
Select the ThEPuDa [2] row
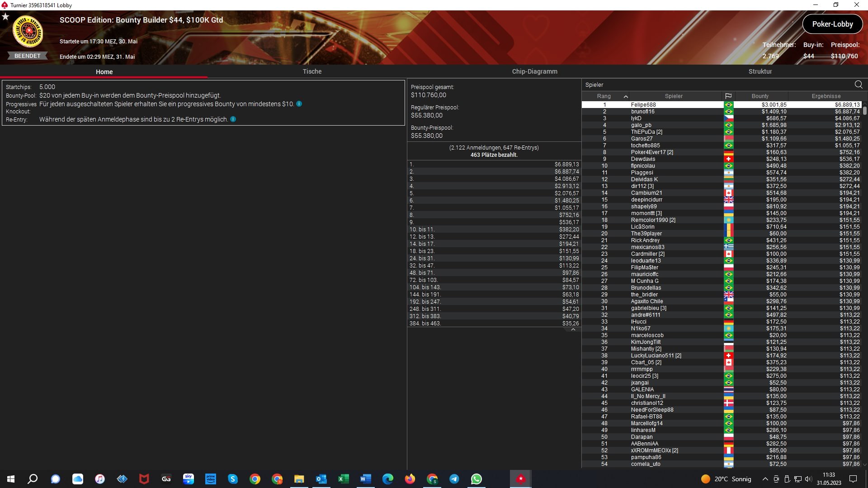point(722,132)
